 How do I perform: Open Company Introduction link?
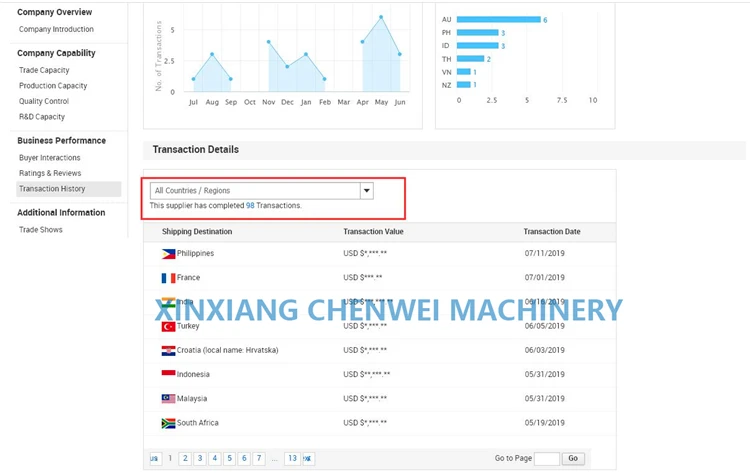pyautogui.click(x=56, y=29)
